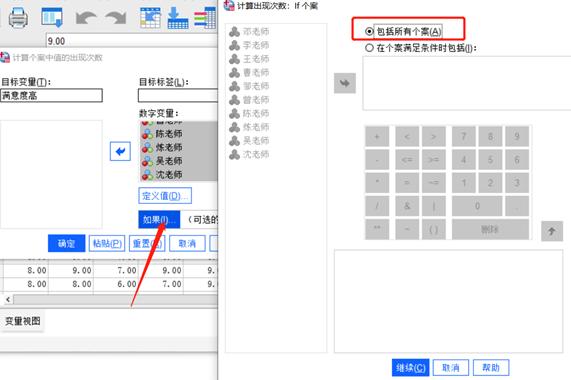Click the keypad digit 9
Screen dimensions: 571x380
[517, 136]
